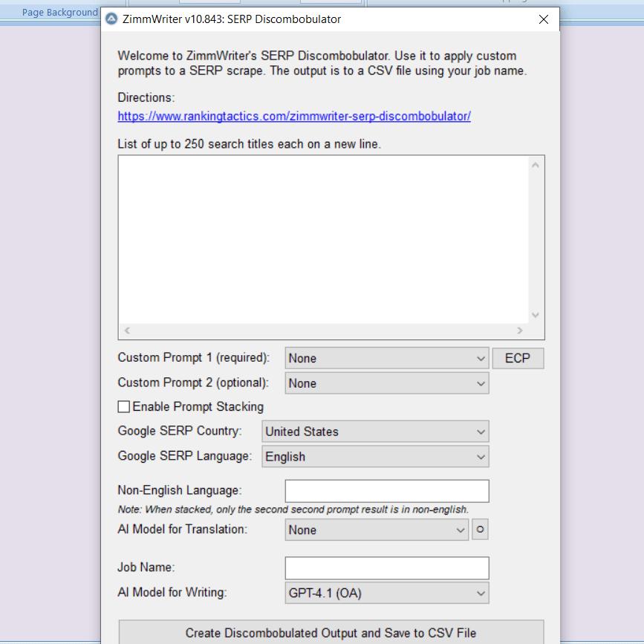Open the Custom Prompt 1 dropdown
This screenshot has height=644, width=644.
(386, 358)
